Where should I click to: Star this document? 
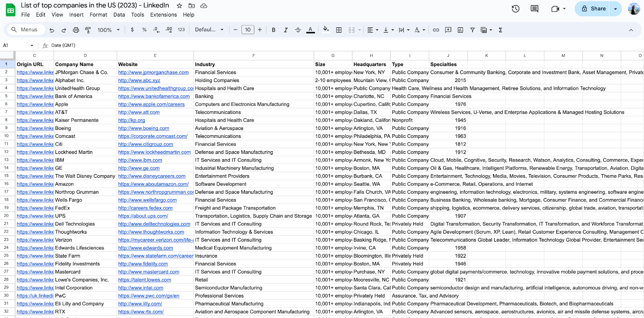pyautogui.click(x=180, y=6)
